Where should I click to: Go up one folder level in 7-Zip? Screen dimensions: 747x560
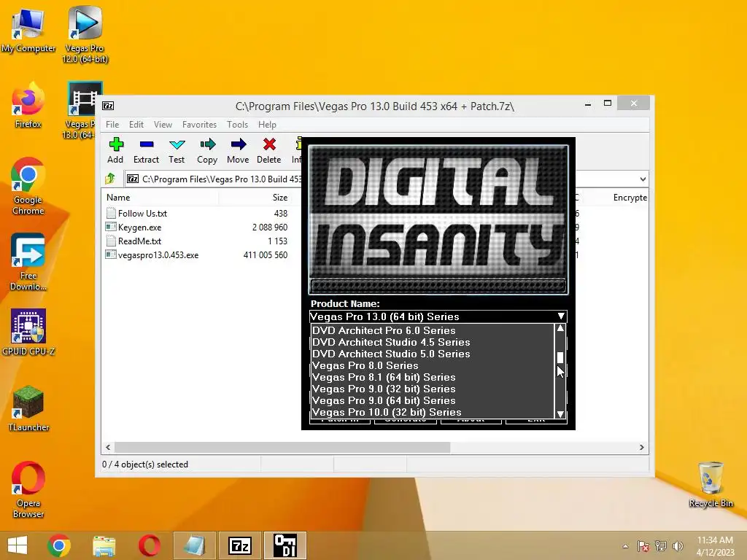(110, 179)
